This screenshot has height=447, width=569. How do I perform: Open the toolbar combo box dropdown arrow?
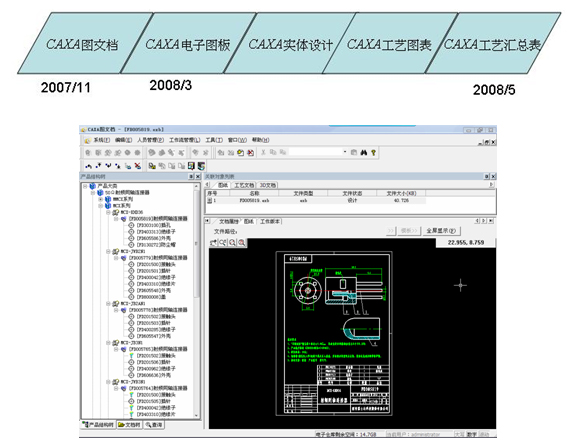[x=345, y=152]
